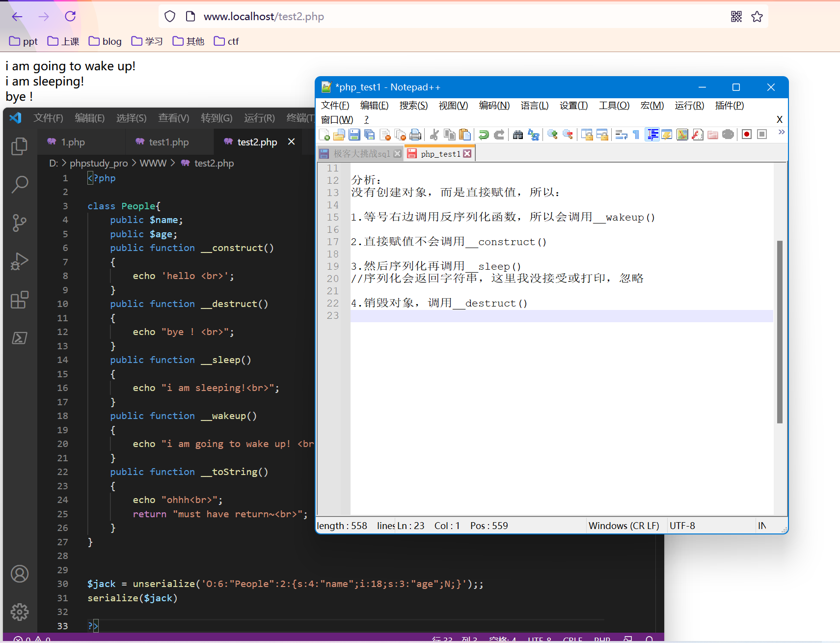Viewport: 840px width, 643px height.
Task: Open Run and Debug in VS Code
Action: pos(20,261)
